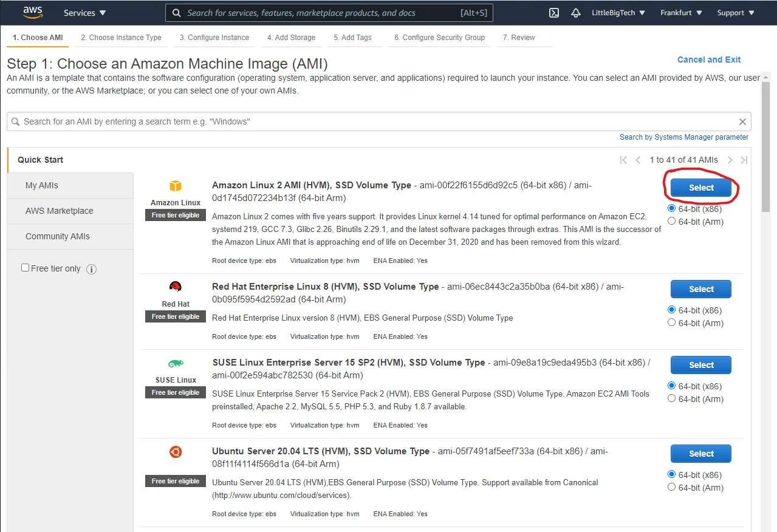This screenshot has height=532, width=777.
Task: Click Free tier eligible badge under Amazon Linux
Action: click(176, 215)
